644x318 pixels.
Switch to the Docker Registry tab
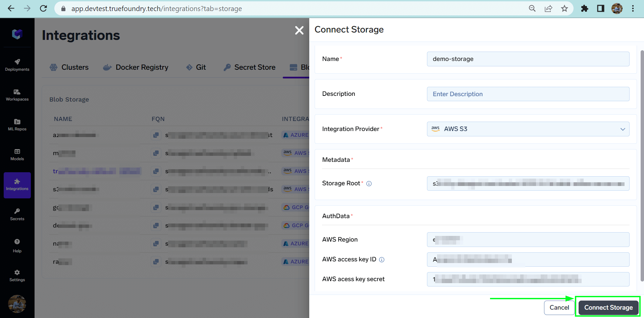136,67
